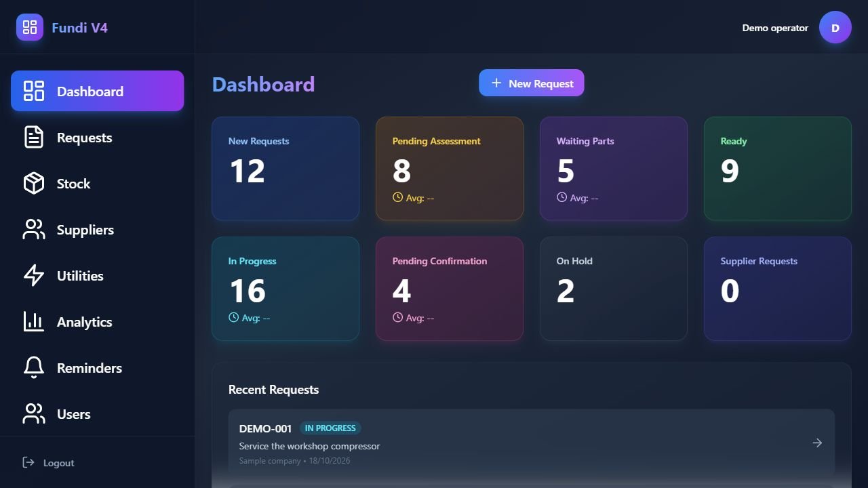Click the Reminders bell icon
868x488 pixels.
[34, 367]
